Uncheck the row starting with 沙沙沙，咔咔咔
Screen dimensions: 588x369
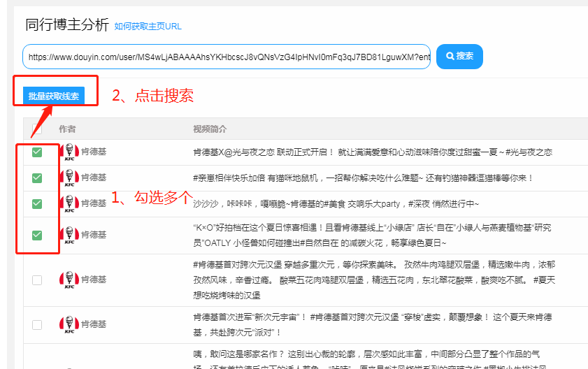37,203
